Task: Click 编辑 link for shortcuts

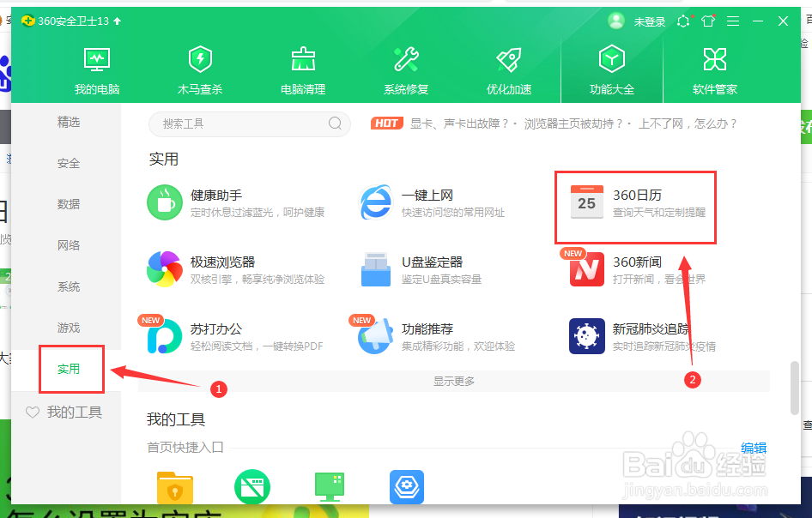Action: coord(754,449)
